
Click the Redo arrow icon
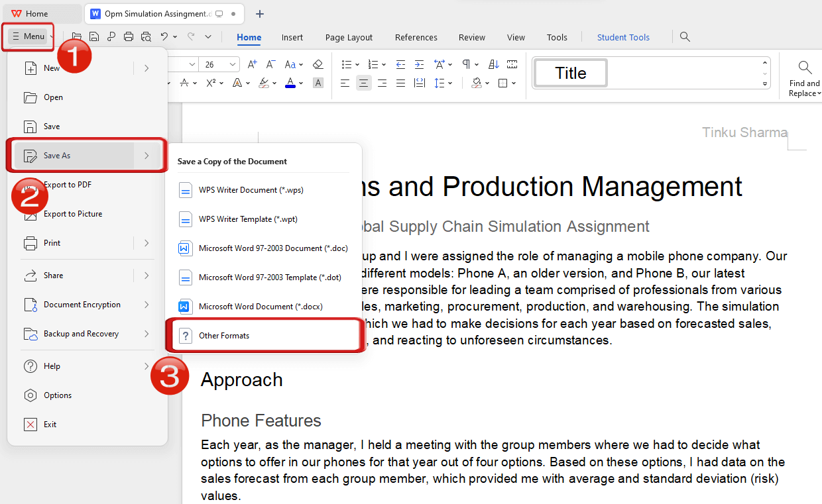click(191, 37)
